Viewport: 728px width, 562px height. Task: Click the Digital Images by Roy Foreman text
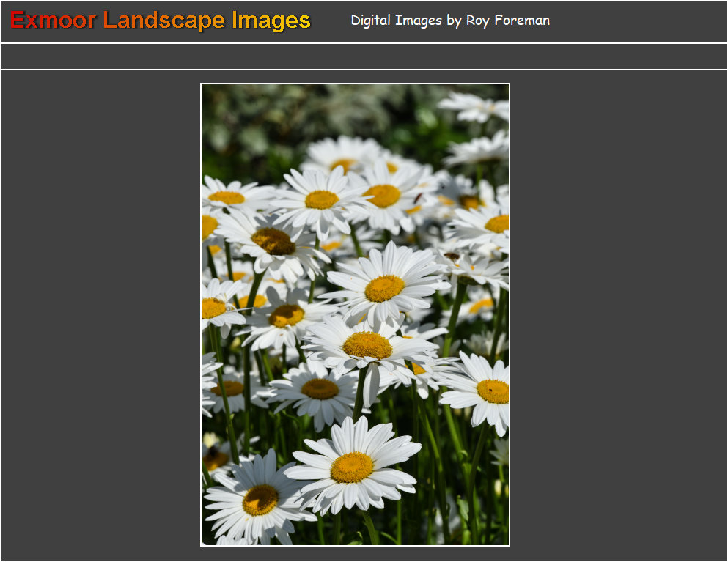pos(449,21)
